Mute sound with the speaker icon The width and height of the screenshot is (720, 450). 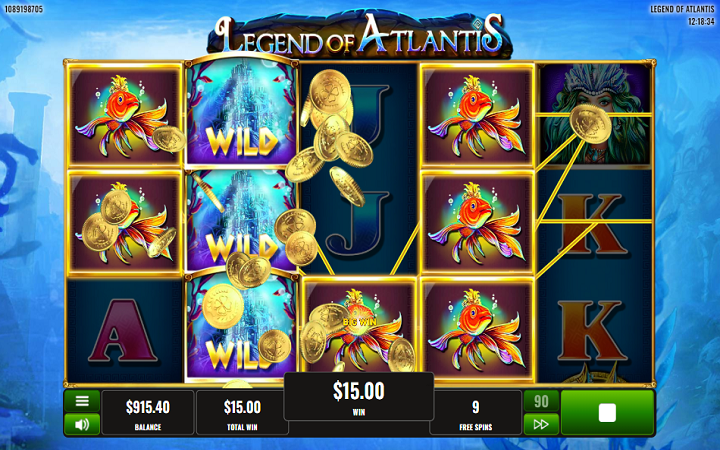click(x=82, y=424)
